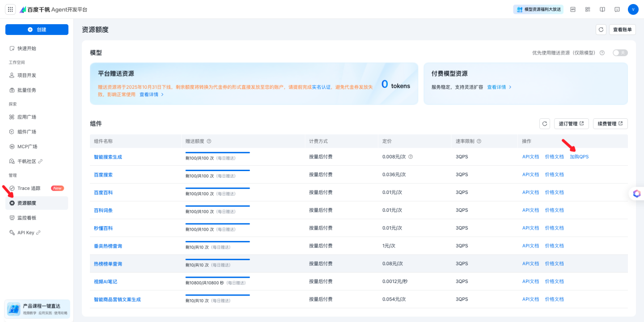Open 监控看板 in the sidebar

[x=27, y=218]
